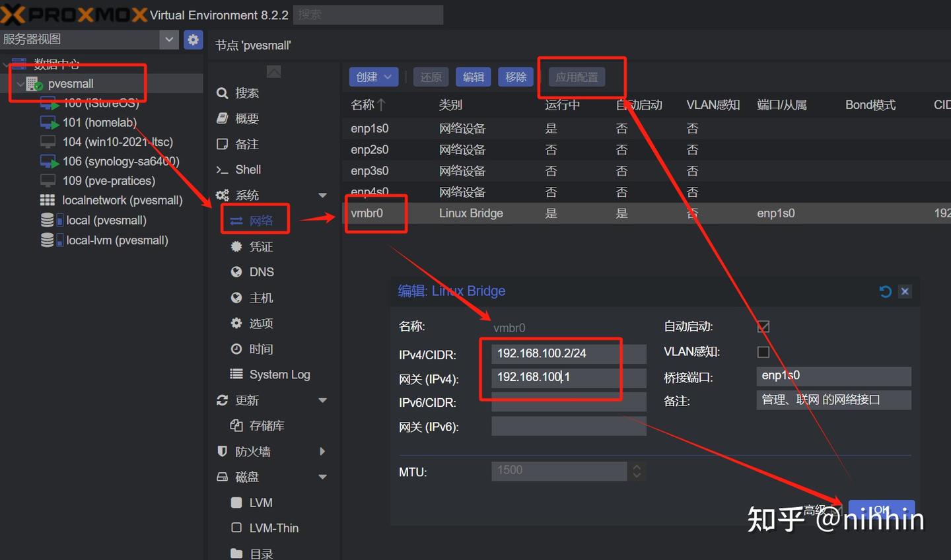Collapse the 磁盘 section arrow
The width and height of the screenshot is (951, 560).
322,477
